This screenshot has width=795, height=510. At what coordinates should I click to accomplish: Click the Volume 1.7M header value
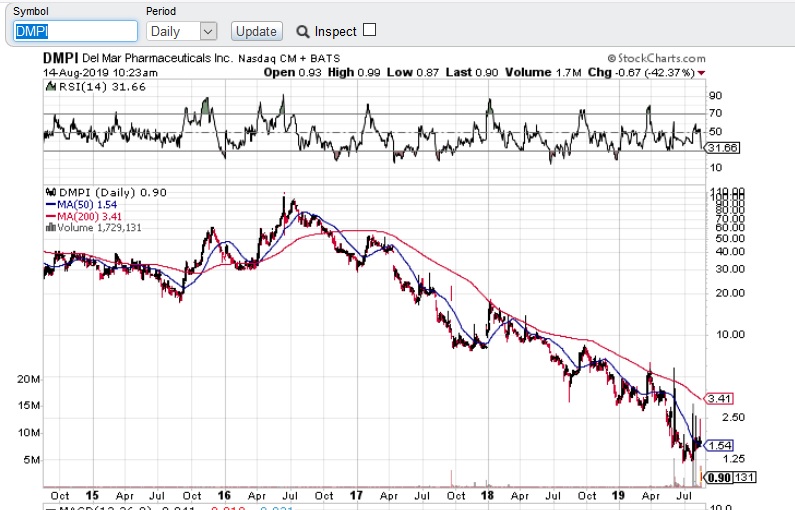543,72
